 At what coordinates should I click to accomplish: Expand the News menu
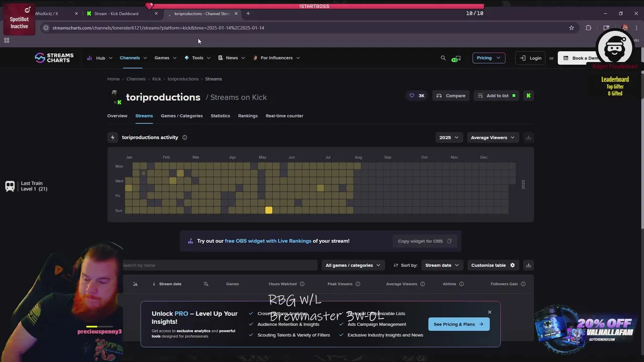(231, 58)
